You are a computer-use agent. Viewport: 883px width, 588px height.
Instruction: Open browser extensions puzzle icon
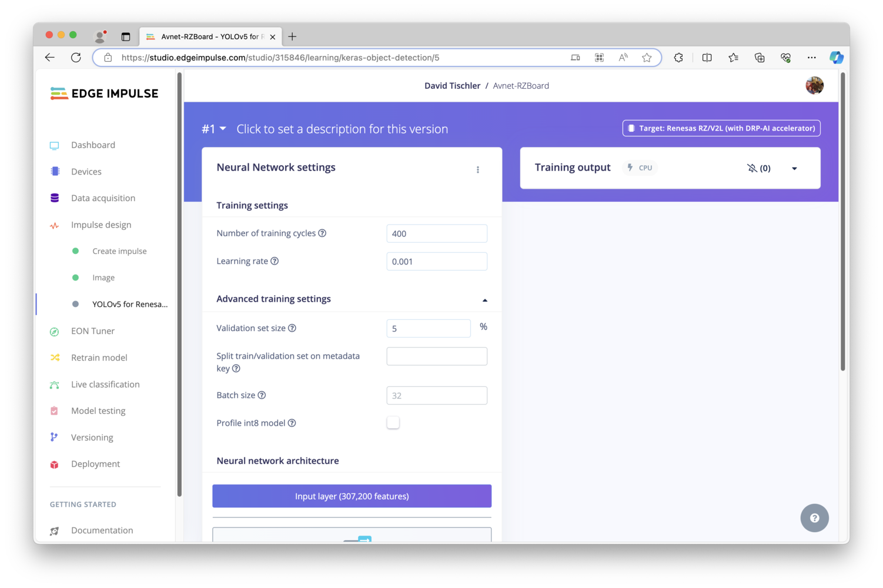(x=678, y=58)
